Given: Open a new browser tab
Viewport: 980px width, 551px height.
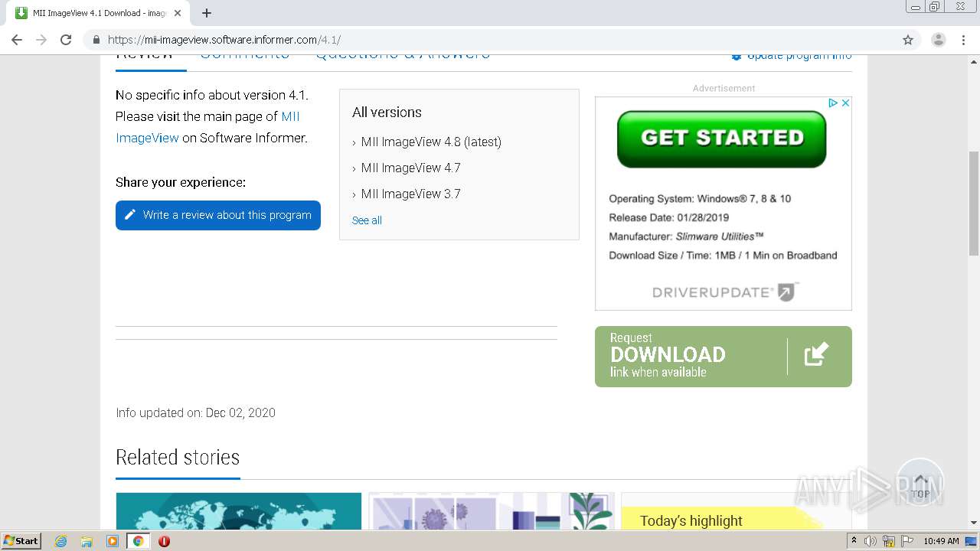Looking at the screenshot, I should click(x=207, y=13).
